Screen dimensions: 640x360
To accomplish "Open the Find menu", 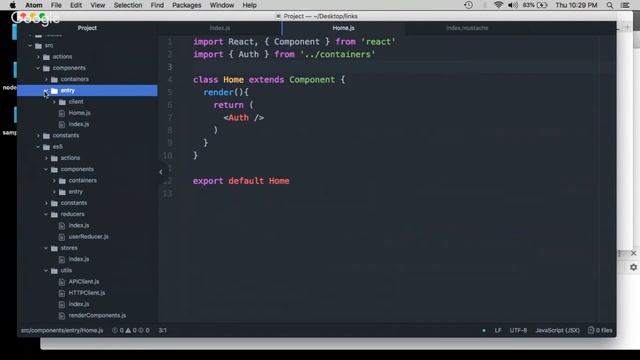I will [157, 5].
